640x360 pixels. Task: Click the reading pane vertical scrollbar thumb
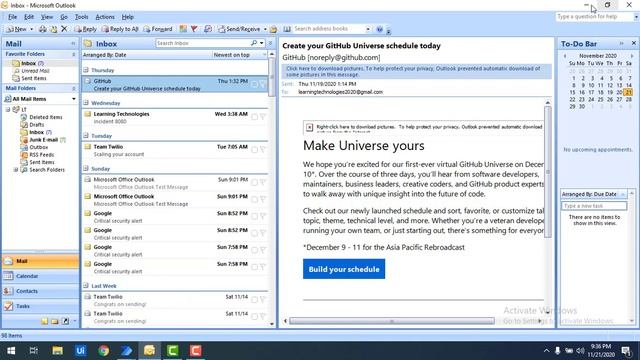tap(548, 171)
